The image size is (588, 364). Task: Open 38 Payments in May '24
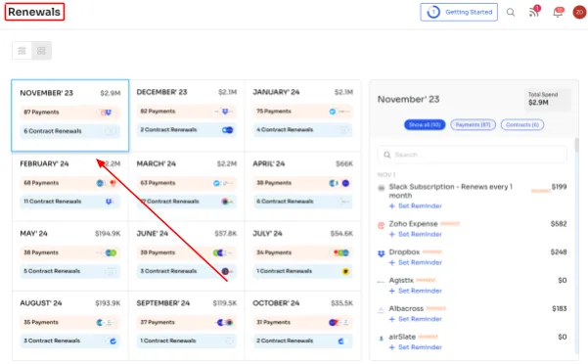70,252
